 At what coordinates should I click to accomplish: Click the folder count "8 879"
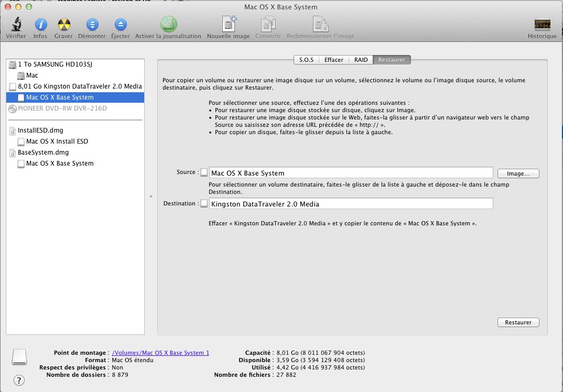pyautogui.click(x=120, y=375)
